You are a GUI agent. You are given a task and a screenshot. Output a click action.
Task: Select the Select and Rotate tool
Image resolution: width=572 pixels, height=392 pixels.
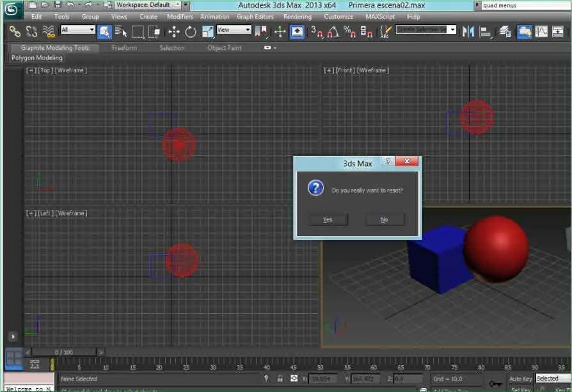191,32
